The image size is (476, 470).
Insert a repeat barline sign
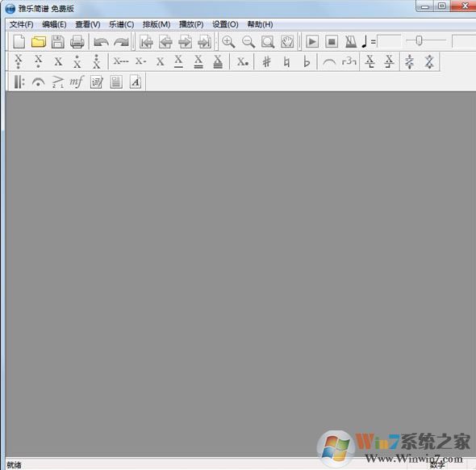click(19, 82)
